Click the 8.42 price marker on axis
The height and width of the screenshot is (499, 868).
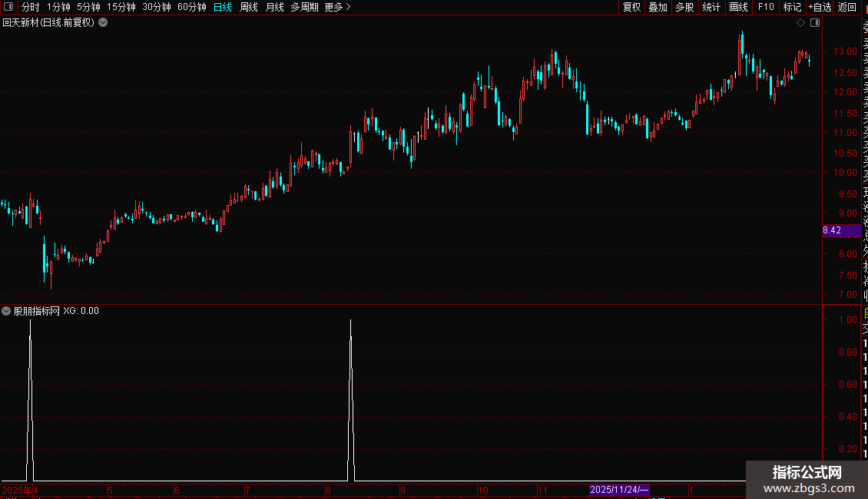pyautogui.click(x=841, y=230)
